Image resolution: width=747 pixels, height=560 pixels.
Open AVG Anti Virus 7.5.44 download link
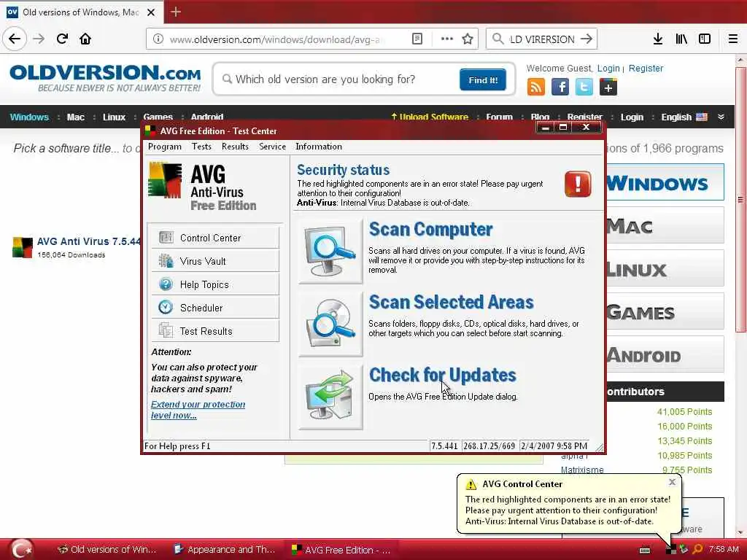pyautogui.click(x=89, y=241)
